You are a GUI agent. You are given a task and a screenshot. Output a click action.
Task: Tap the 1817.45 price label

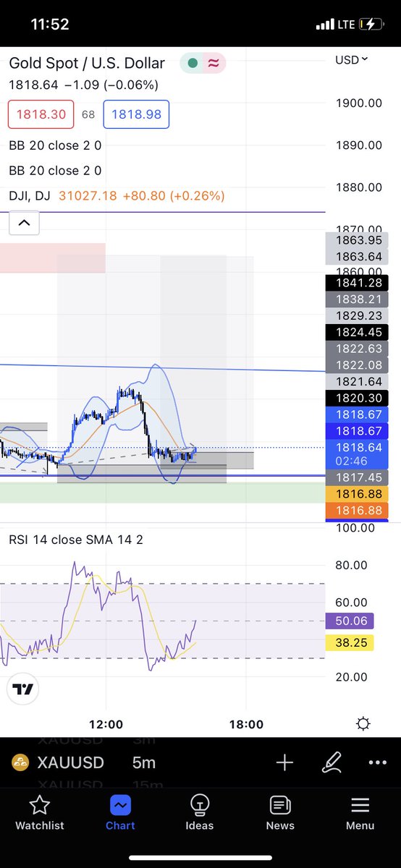pyautogui.click(x=357, y=477)
